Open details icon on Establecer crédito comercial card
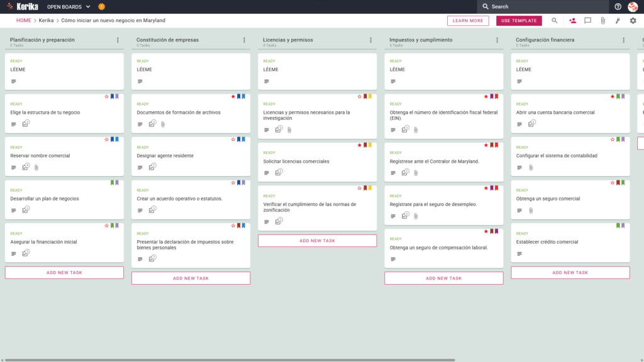The height and width of the screenshot is (362, 644). coord(519,254)
